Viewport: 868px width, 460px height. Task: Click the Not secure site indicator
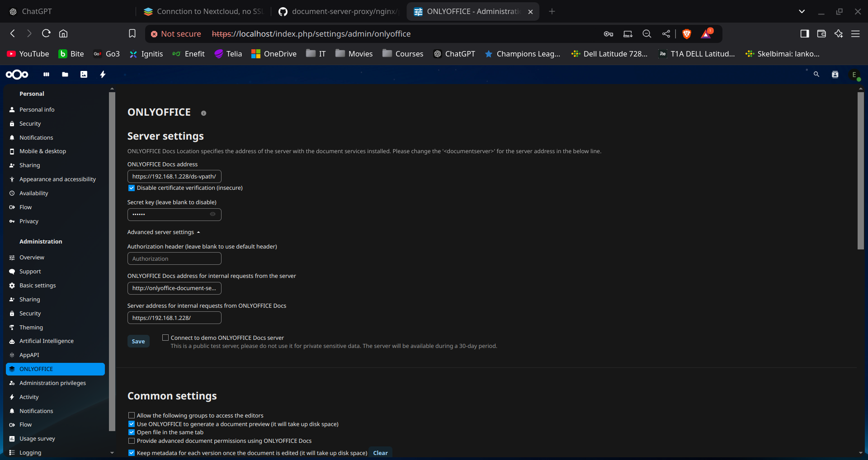click(x=175, y=34)
